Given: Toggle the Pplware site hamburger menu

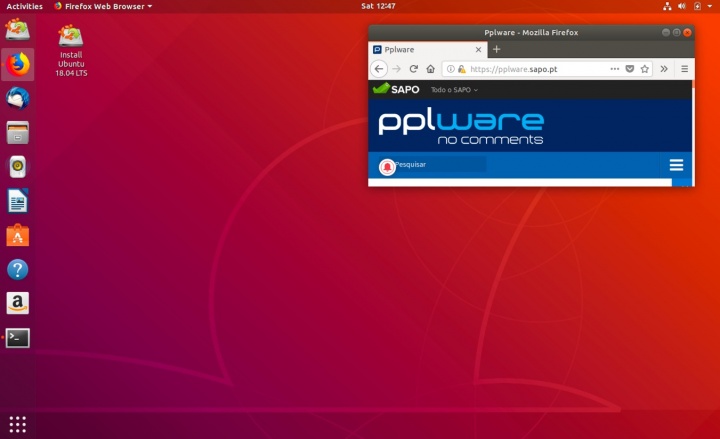Looking at the screenshot, I should click(676, 165).
